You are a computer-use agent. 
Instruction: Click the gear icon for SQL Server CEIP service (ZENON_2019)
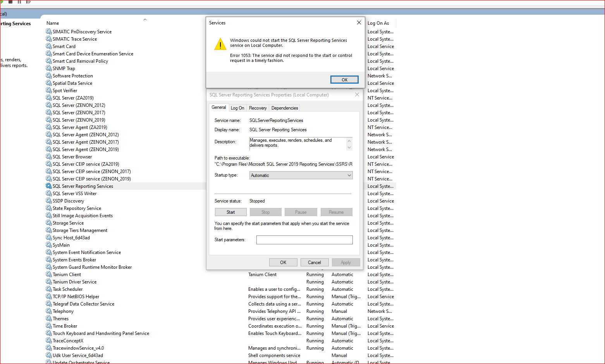tap(49, 179)
